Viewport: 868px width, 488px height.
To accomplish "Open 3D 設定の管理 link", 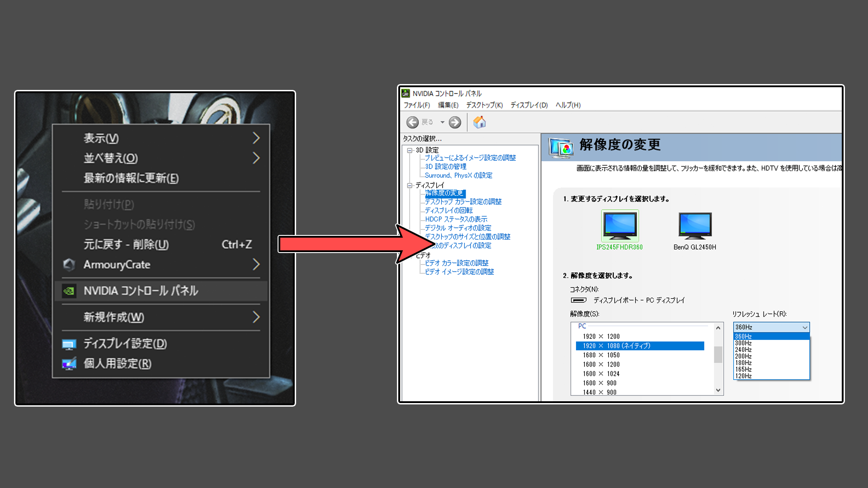I will (x=445, y=166).
